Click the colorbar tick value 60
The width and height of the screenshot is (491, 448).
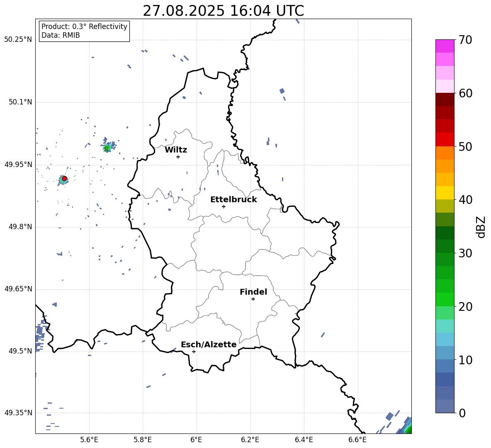click(x=465, y=93)
